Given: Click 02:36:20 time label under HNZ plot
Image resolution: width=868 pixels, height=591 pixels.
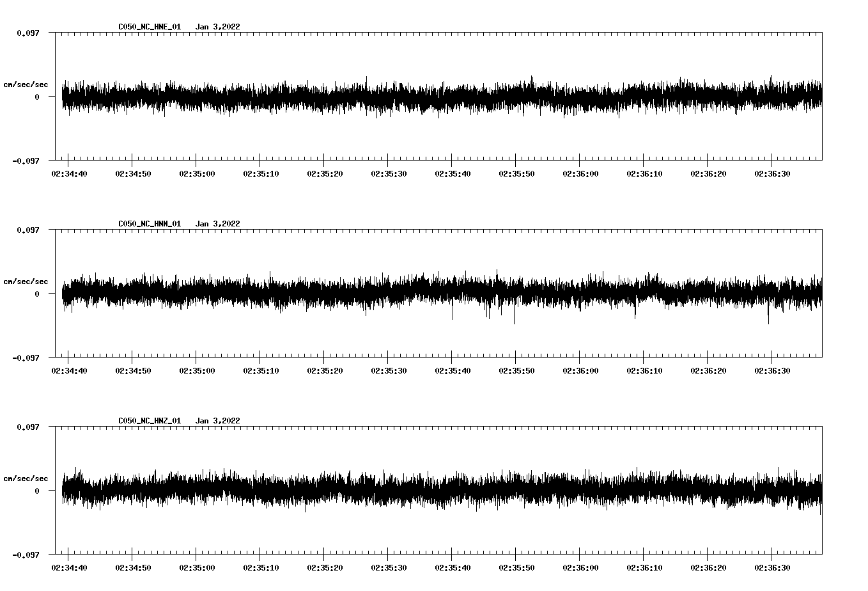Looking at the screenshot, I should (x=708, y=568).
